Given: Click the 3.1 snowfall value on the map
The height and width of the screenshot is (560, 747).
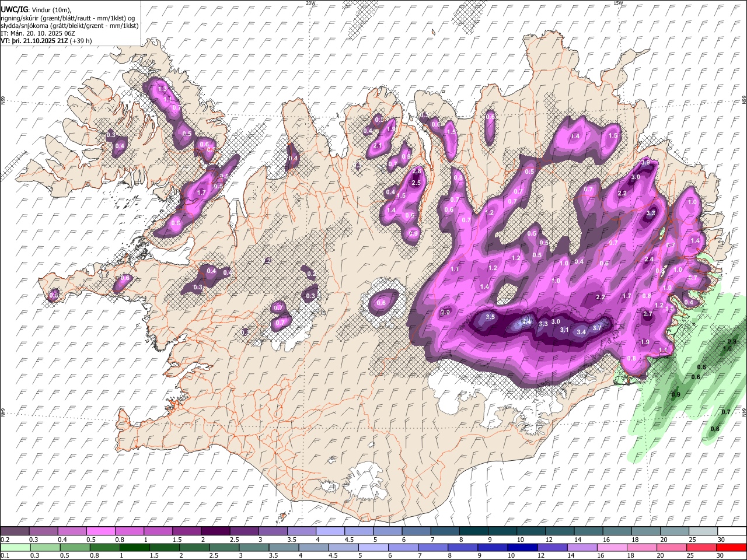Looking at the screenshot, I should pos(564,330).
